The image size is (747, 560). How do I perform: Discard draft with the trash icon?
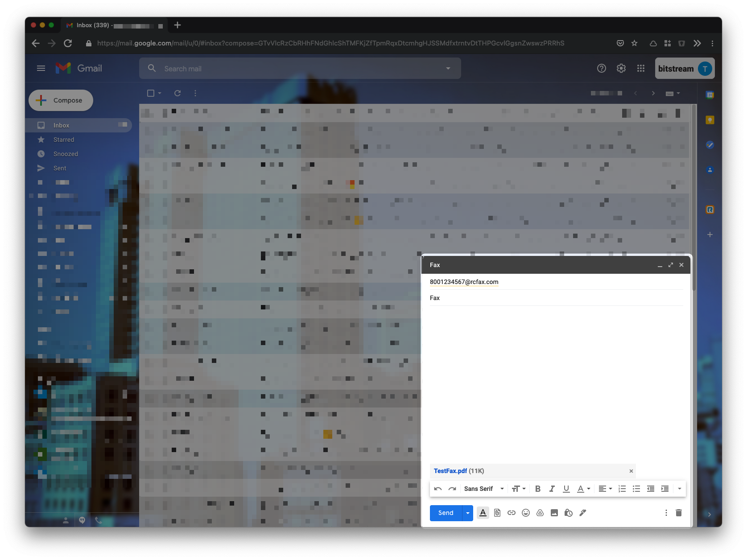click(x=679, y=513)
